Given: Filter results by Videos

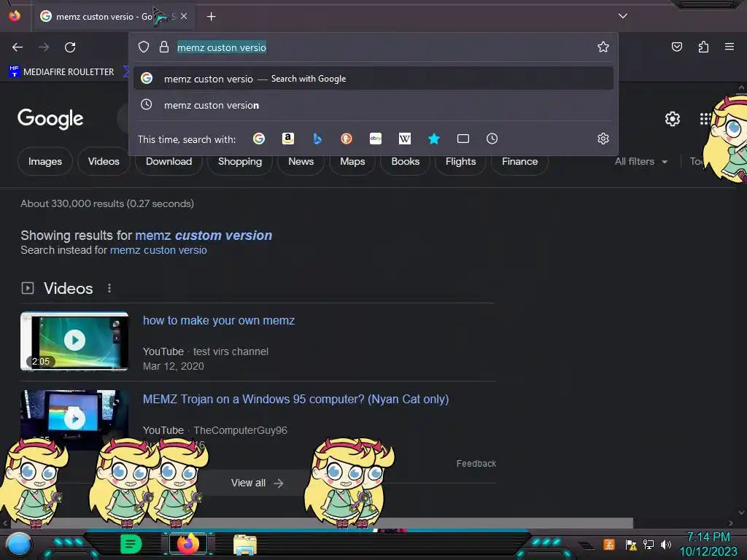Looking at the screenshot, I should (104, 161).
